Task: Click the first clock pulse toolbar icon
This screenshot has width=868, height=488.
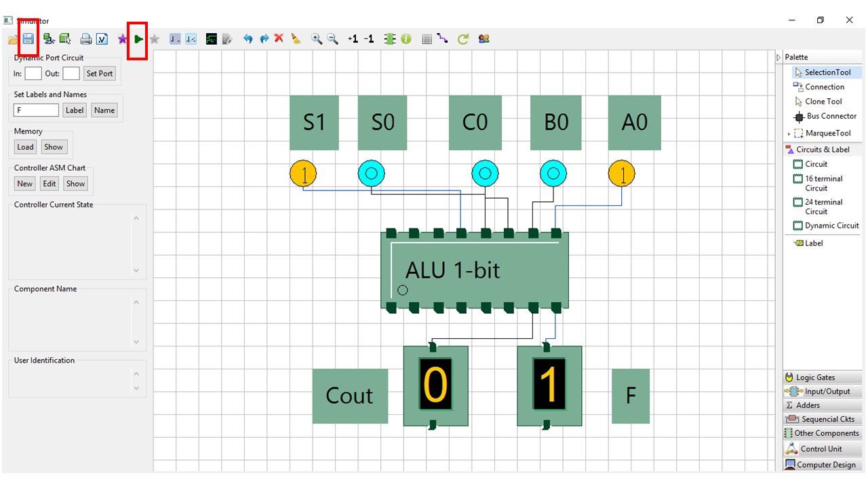Action: (x=175, y=39)
